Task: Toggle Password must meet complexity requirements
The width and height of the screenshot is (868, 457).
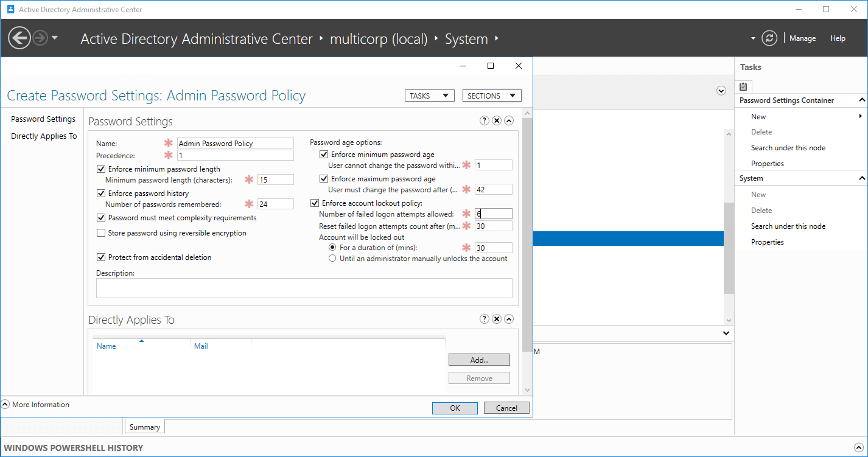Action: [101, 218]
